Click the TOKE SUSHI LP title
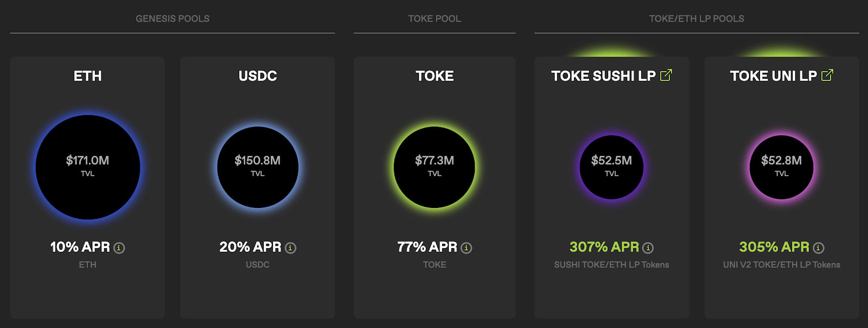Screen dimensions: 868x328 pyautogui.click(x=603, y=76)
